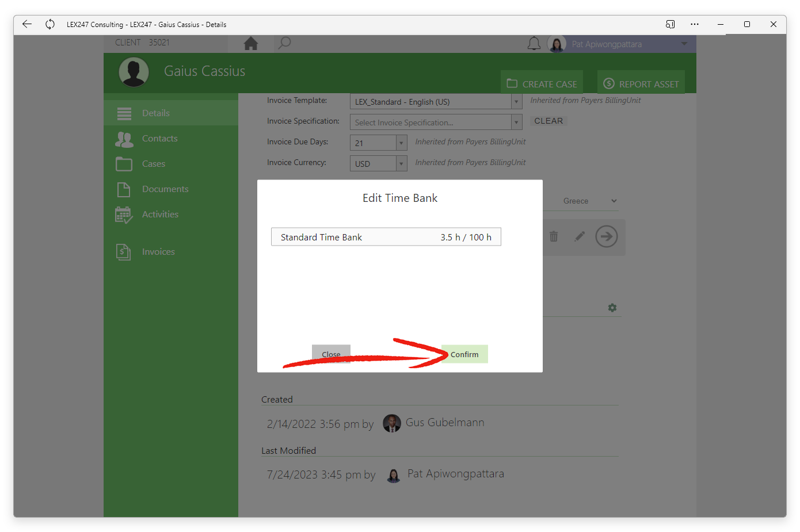Refresh the page with reload icon
The image size is (800, 532).
pyautogui.click(x=50, y=24)
